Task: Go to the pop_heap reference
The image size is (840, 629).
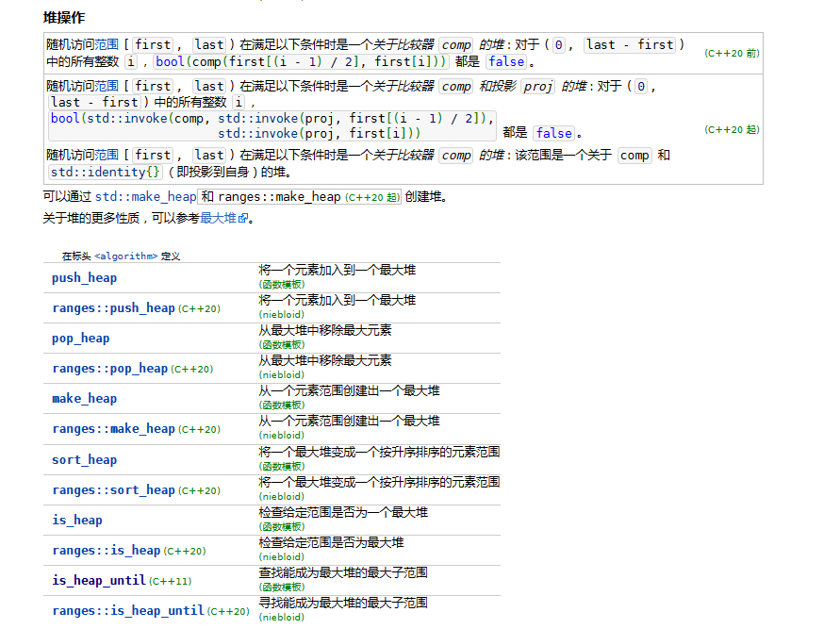Action: click(80, 338)
